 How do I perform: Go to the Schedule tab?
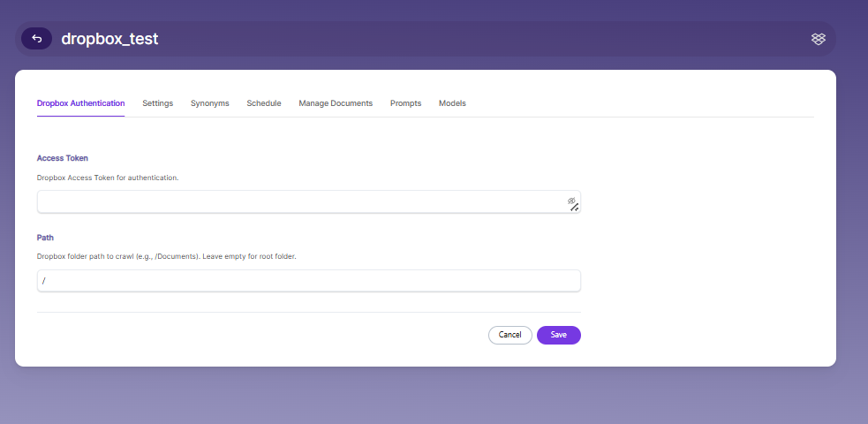click(x=264, y=103)
